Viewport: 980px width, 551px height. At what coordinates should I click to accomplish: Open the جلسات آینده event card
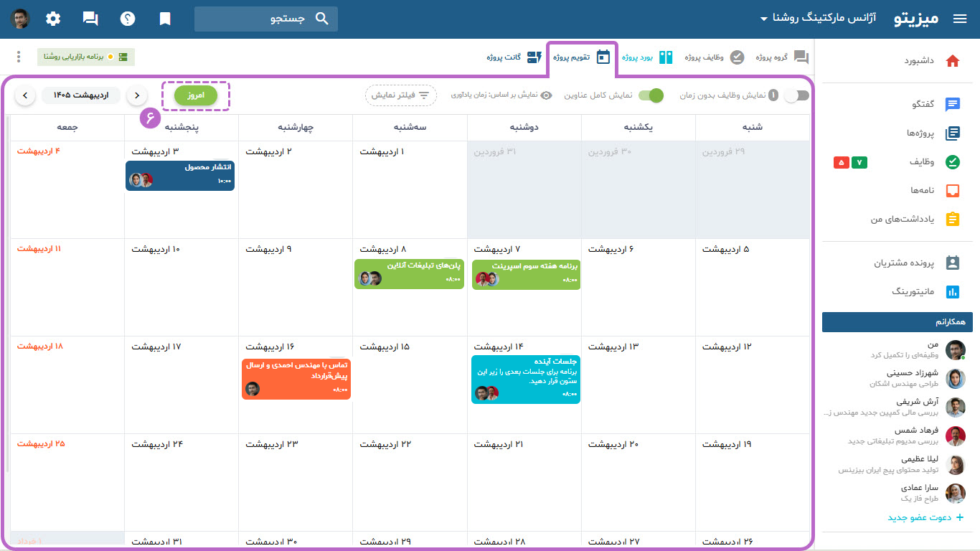[526, 379]
